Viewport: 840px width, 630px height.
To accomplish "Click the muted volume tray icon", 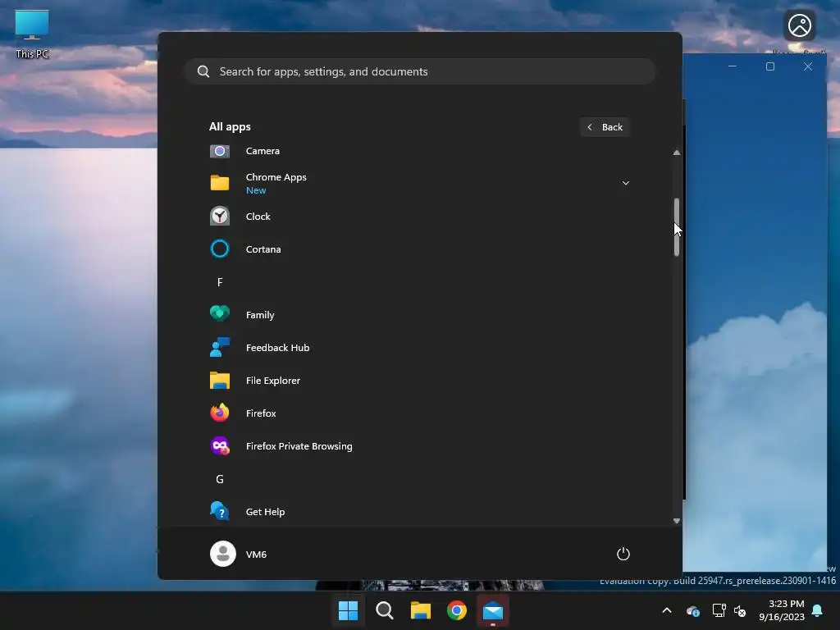I will [740, 610].
